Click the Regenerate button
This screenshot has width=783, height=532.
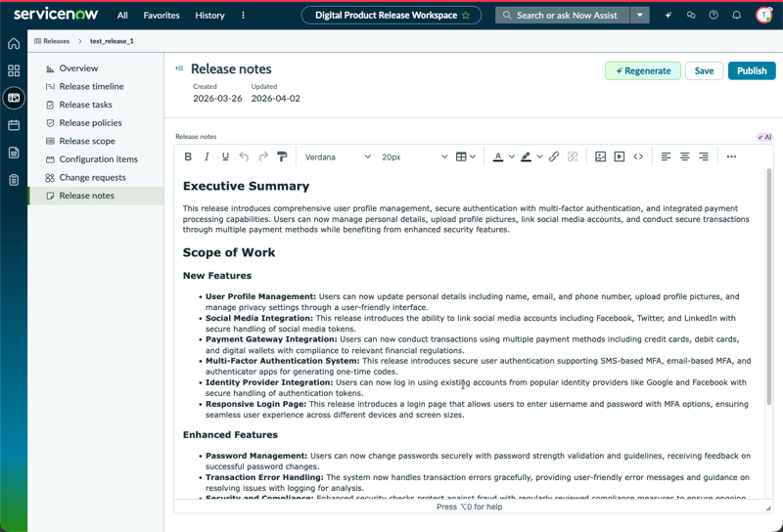click(x=643, y=70)
